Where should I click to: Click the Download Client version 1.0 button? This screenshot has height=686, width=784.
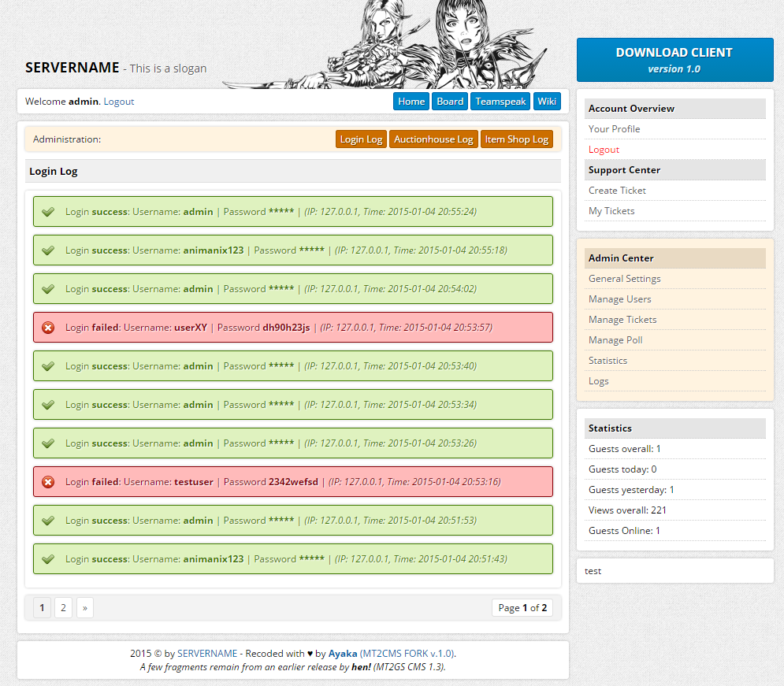(675, 60)
